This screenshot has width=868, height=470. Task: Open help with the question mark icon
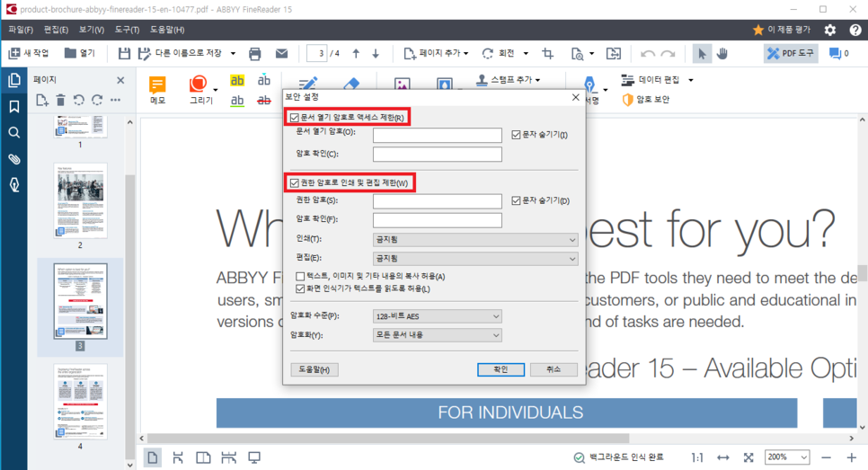click(x=855, y=30)
